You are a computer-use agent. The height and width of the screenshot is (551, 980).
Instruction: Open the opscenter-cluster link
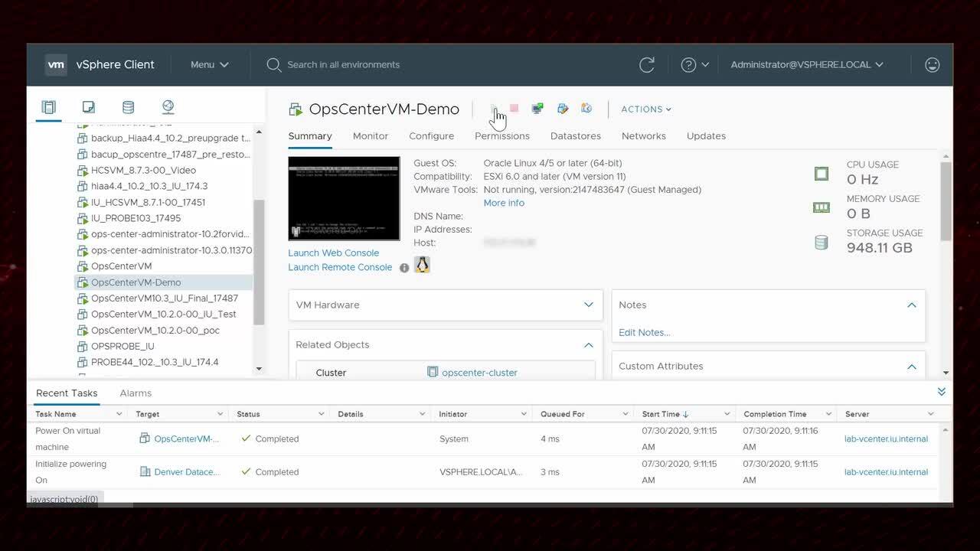pyautogui.click(x=479, y=373)
